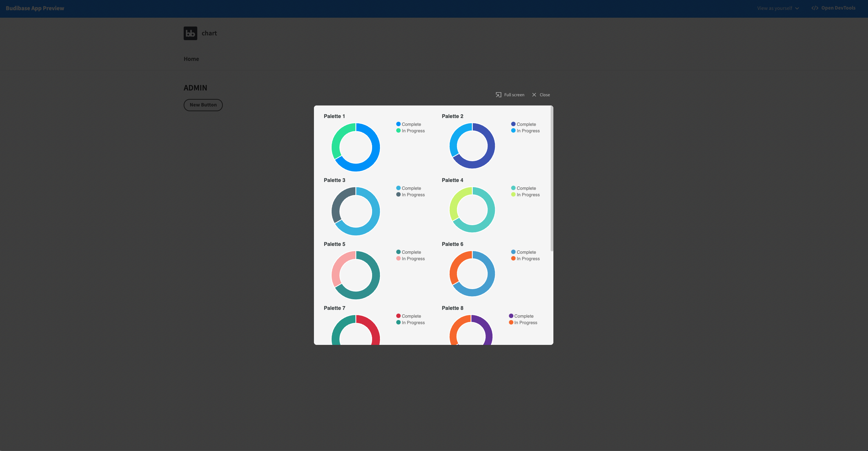The width and height of the screenshot is (868, 451).
Task: Toggle In Progress legend in Palette 5
Action: (411, 258)
